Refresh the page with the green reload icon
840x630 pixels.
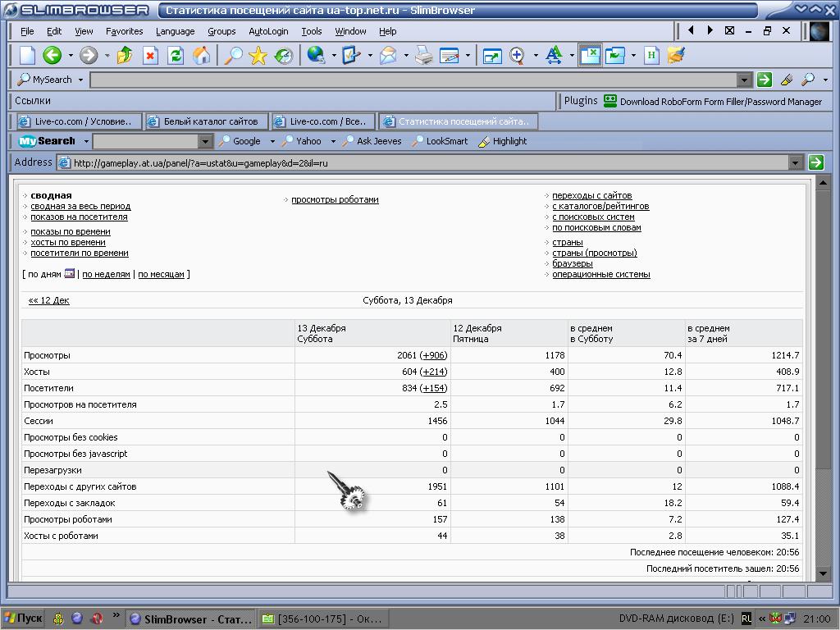(x=176, y=56)
